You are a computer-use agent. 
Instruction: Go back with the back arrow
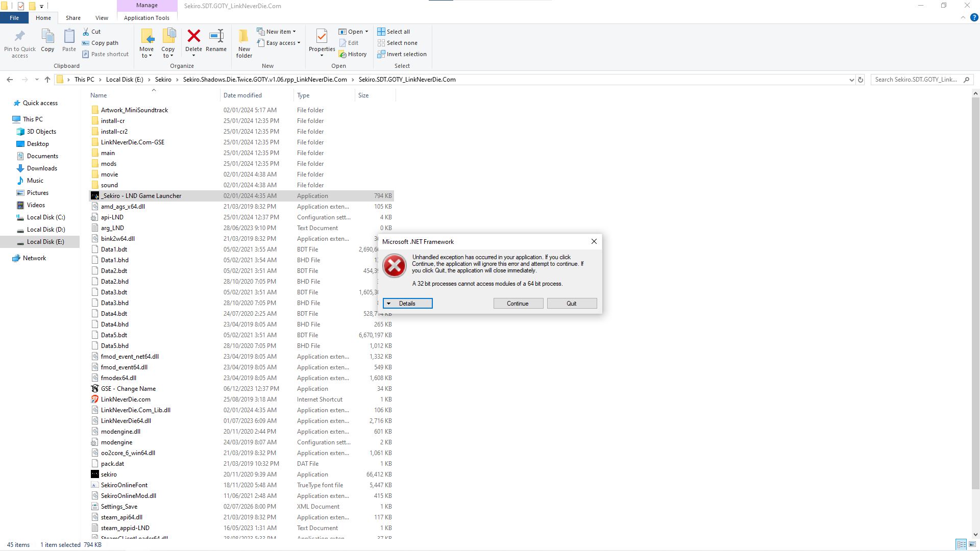coord(10,80)
